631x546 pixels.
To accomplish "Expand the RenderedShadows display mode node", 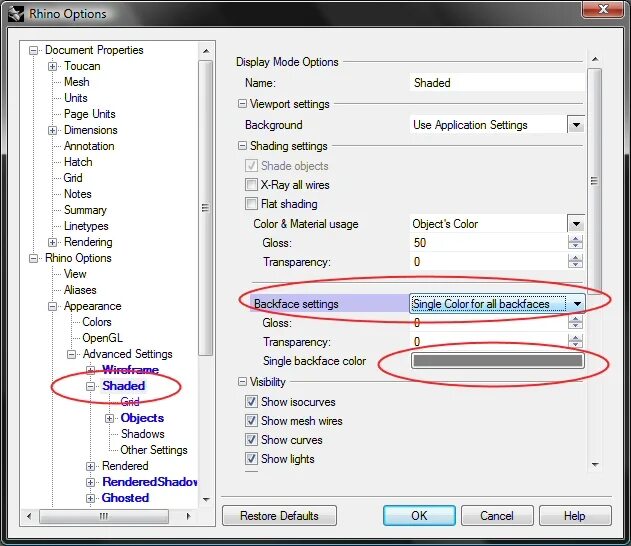I will click(91, 482).
